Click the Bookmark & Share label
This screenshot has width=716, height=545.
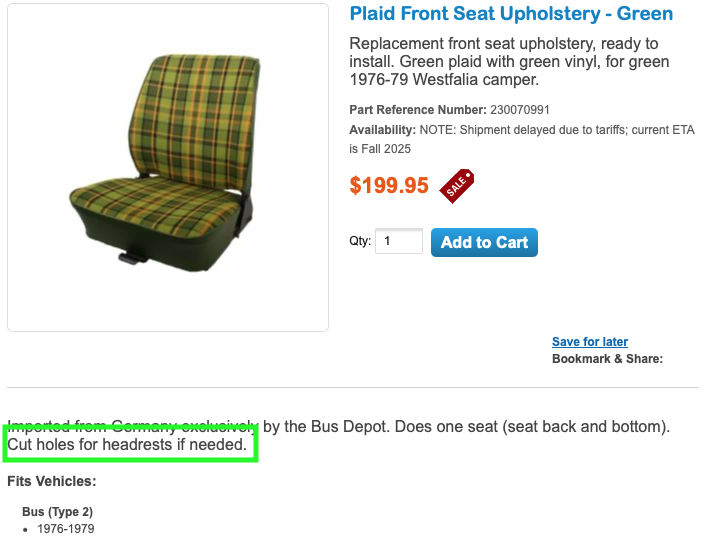point(607,359)
